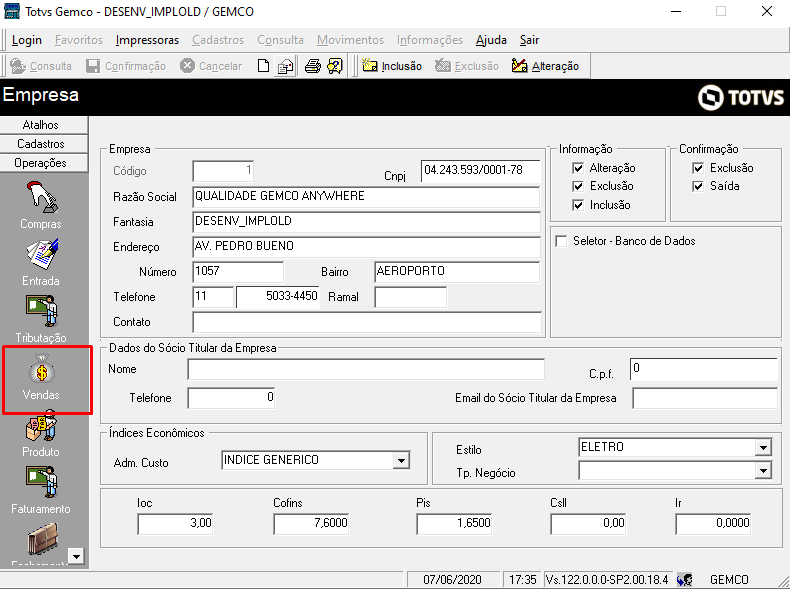Click the Ir value field
This screenshot has width=790, height=589.
713,524
